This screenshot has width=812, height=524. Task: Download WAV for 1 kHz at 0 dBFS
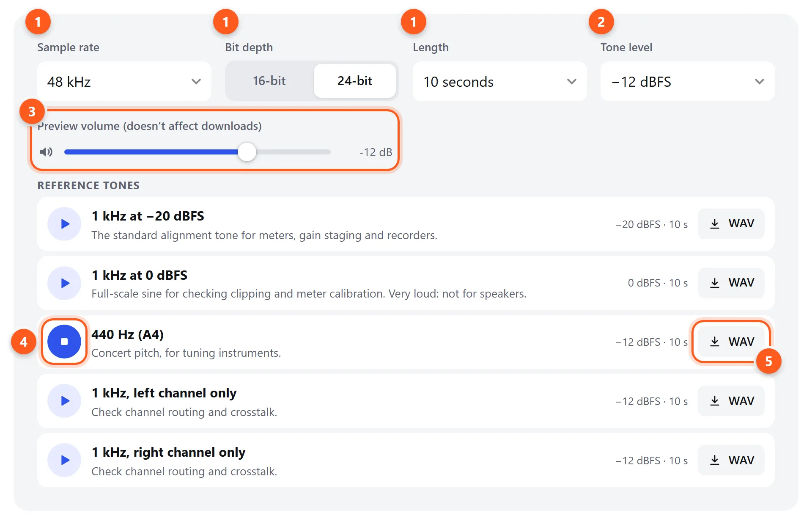tap(731, 283)
